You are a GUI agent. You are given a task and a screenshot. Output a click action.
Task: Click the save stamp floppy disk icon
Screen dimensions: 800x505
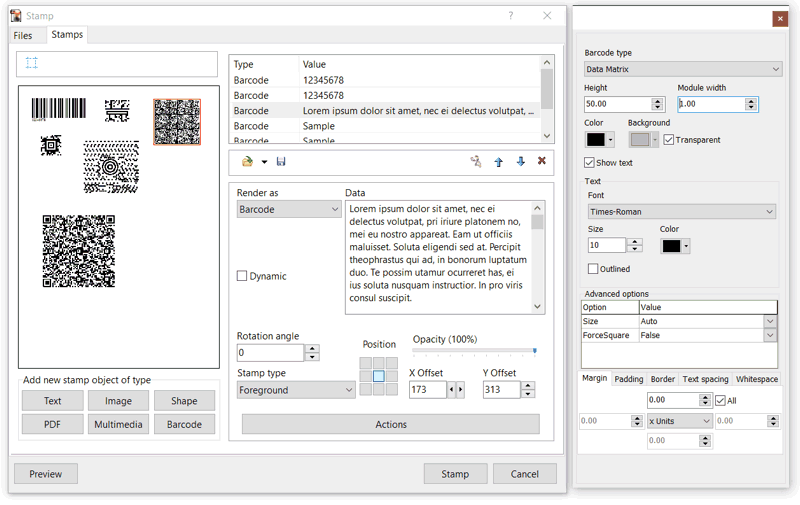click(281, 162)
